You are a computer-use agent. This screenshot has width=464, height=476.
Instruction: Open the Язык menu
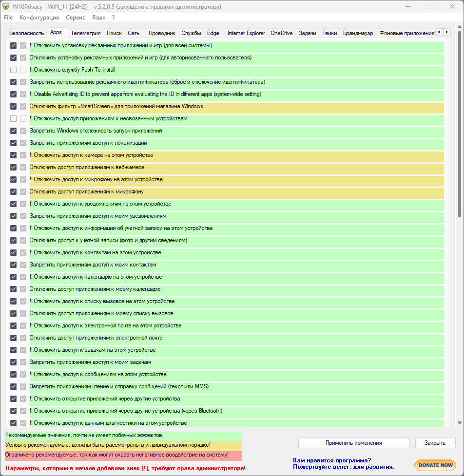pyautogui.click(x=98, y=18)
